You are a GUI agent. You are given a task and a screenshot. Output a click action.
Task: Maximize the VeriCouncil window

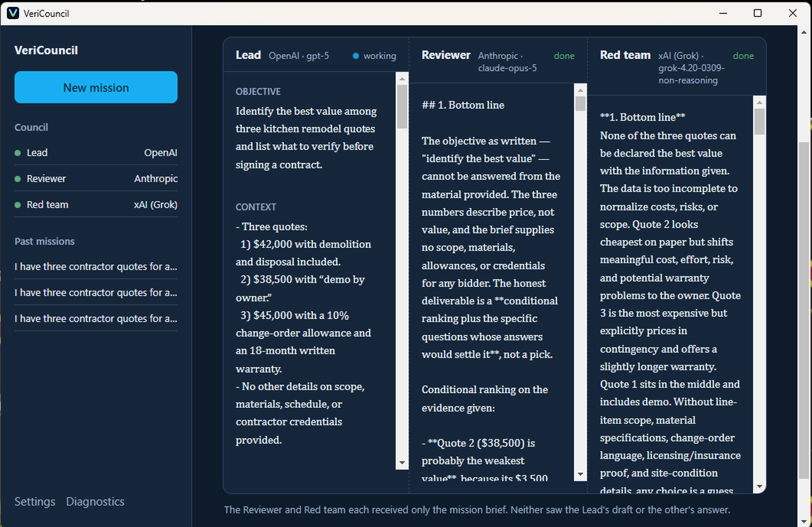(757, 13)
